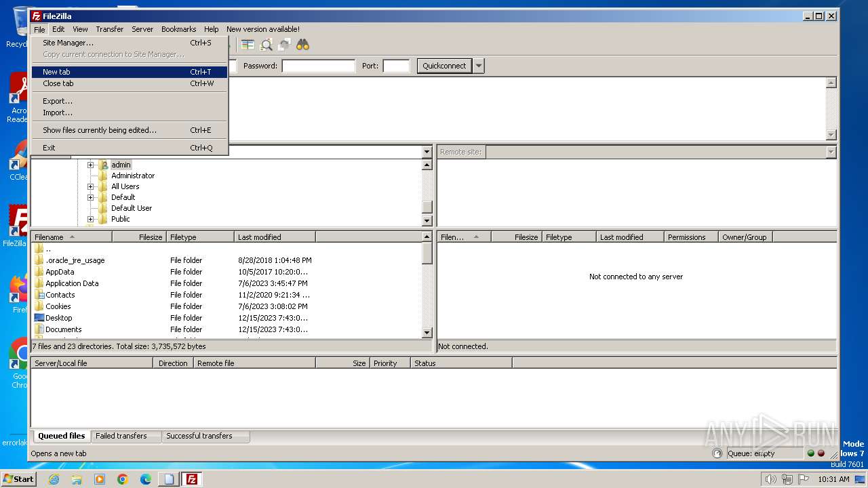Screen dimensions: 868x488
Task: Select New tab in the File menu
Action: pyautogui.click(x=130, y=72)
